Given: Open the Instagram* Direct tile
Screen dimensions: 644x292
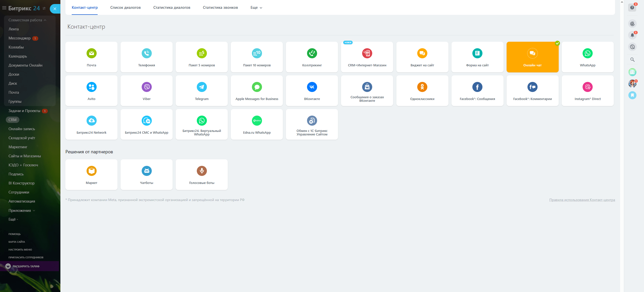Looking at the screenshot, I should click(588, 91).
